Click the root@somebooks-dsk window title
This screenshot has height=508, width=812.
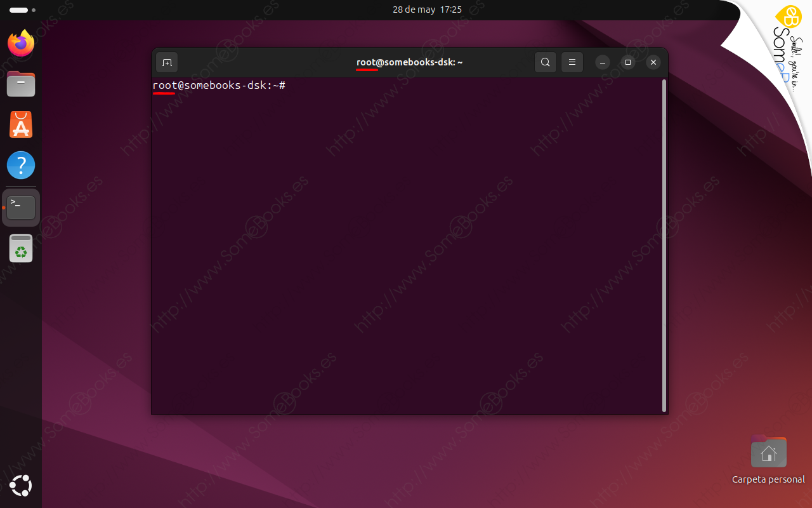coord(409,62)
